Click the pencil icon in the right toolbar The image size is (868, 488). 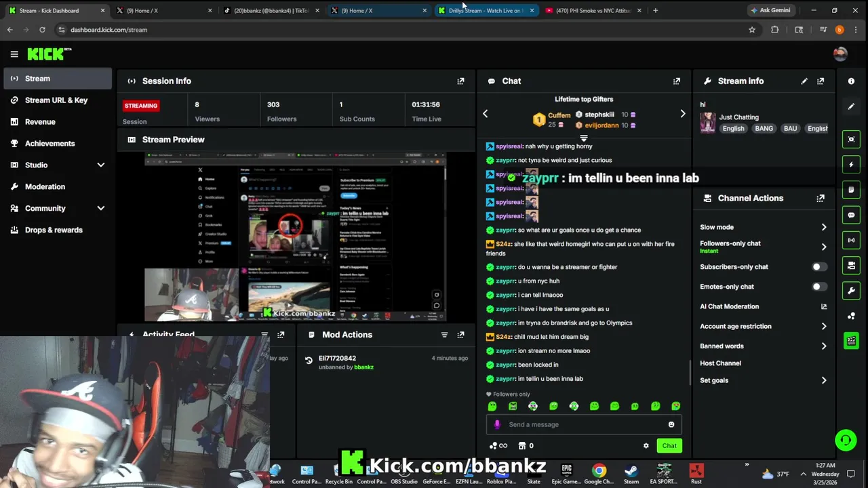[x=851, y=106]
